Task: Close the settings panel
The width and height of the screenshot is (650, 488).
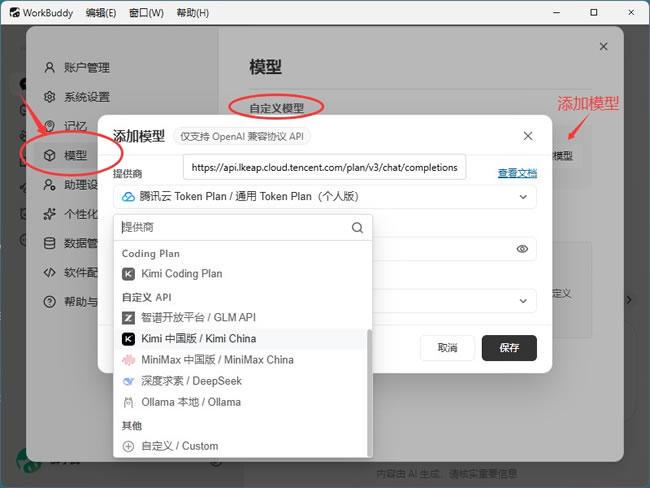Action: coord(604,46)
